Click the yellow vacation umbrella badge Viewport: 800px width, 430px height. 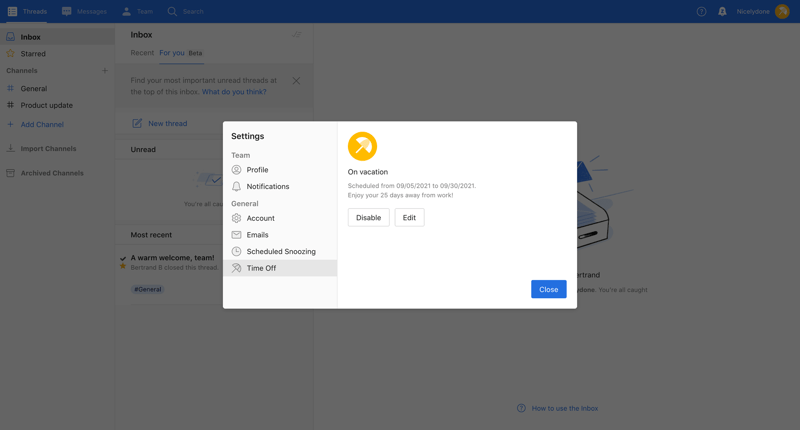pos(362,146)
